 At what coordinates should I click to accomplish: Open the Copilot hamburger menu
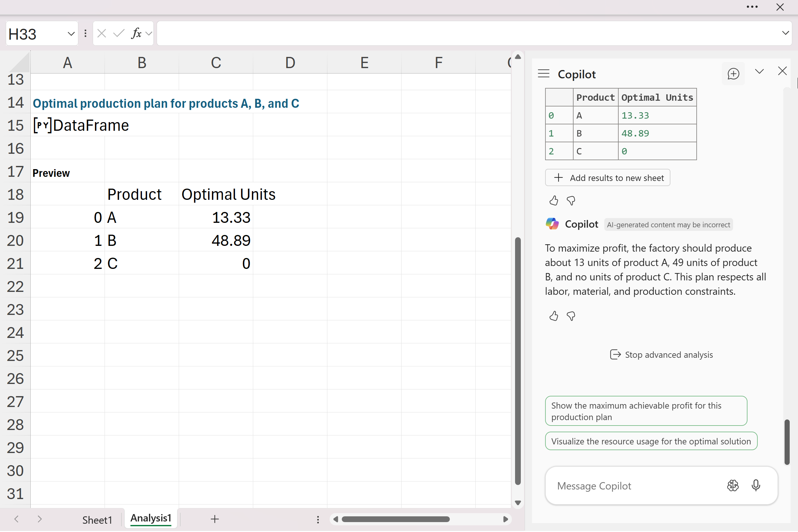(543, 74)
